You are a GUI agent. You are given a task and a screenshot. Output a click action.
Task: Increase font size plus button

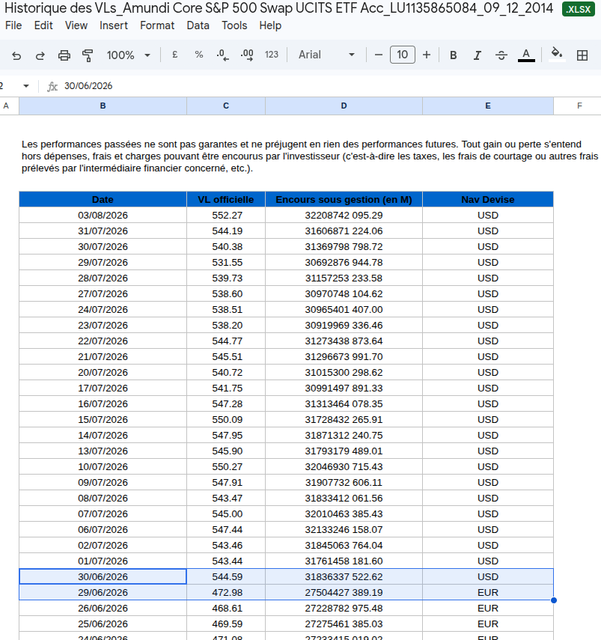(426, 55)
